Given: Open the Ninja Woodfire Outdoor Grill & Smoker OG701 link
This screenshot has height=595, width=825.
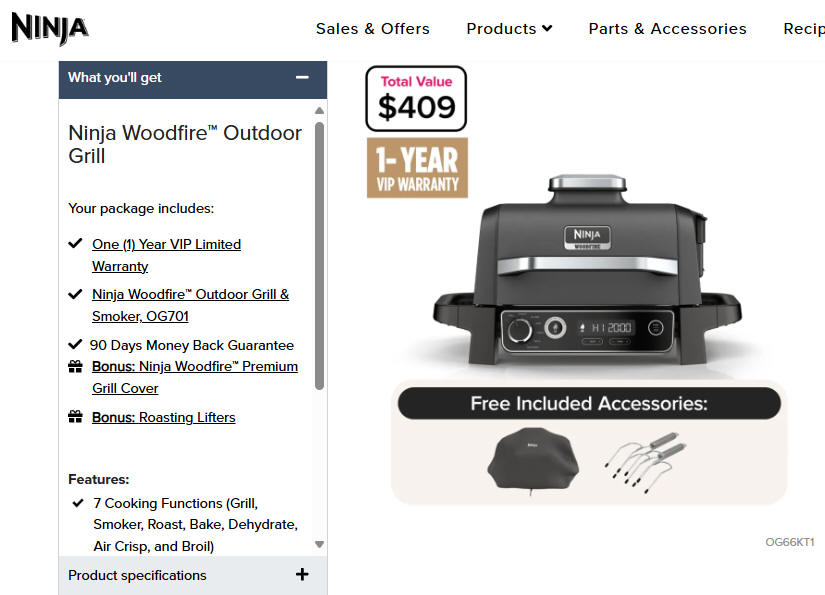Looking at the screenshot, I should click(190, 305).
